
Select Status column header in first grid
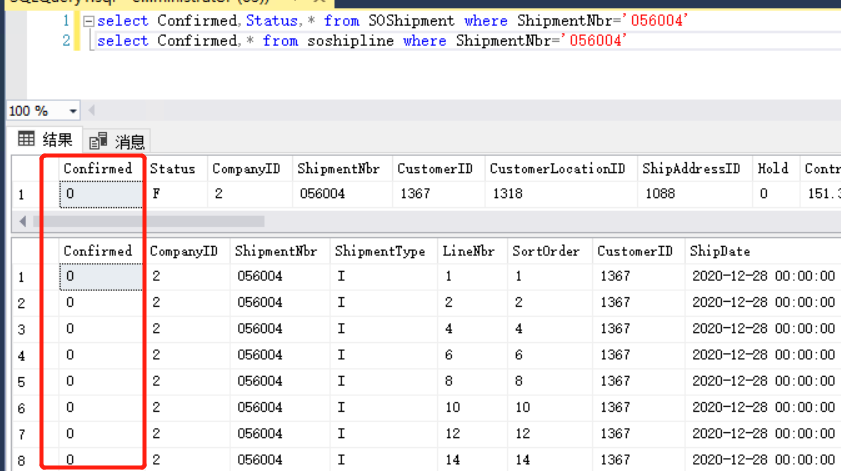coord(175,168)
